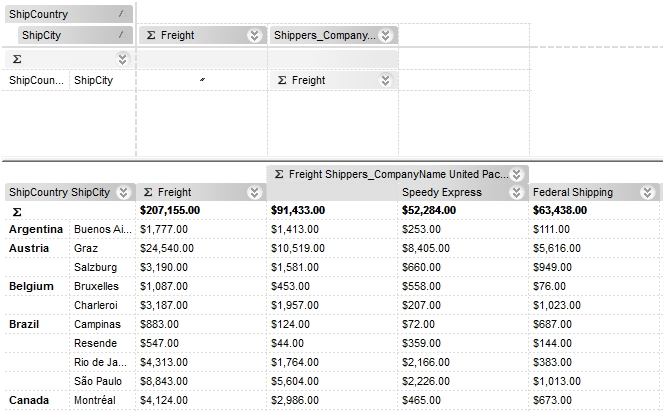Open the lower Freight data field dropdown

pos(385,80)
